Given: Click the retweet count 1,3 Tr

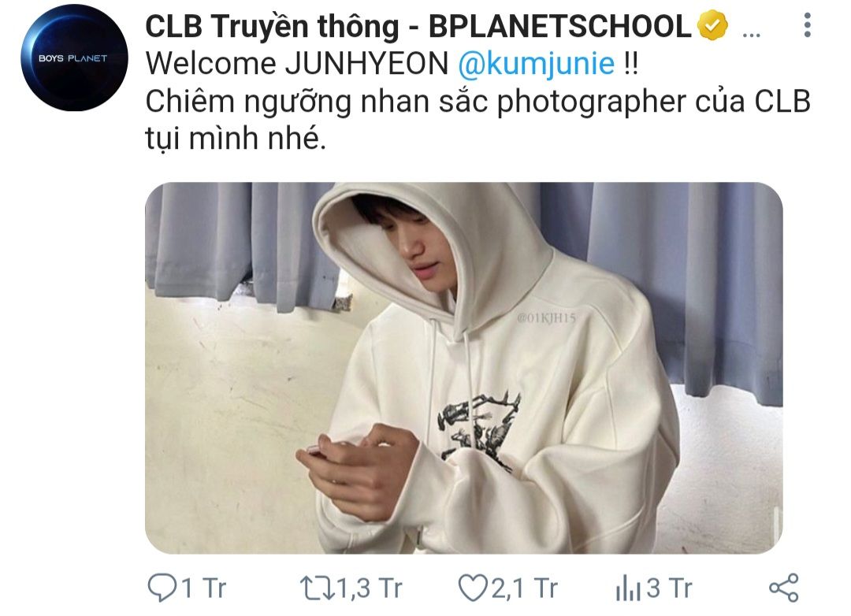Looking at the screenshot, I should tap(370, 588).
